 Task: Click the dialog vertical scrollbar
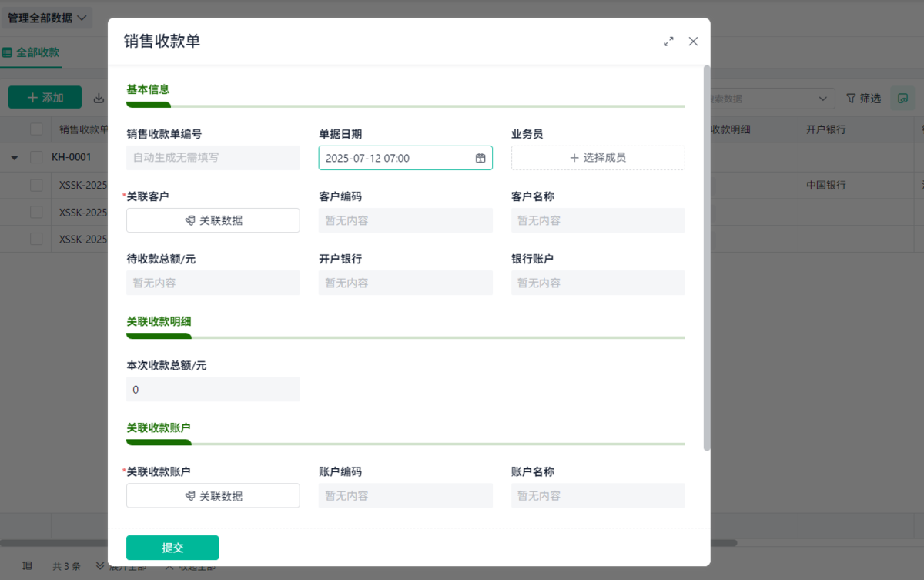click(707, 258)
